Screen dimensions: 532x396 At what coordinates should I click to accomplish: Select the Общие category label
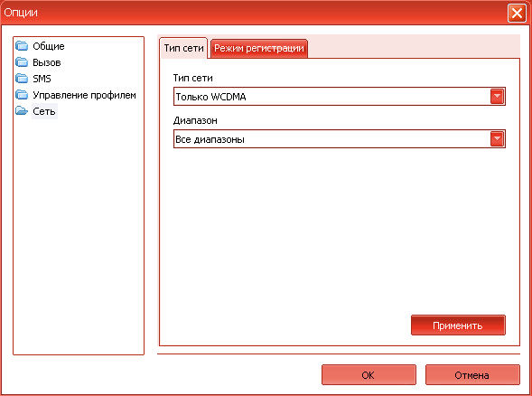click(x=49, y=46)
